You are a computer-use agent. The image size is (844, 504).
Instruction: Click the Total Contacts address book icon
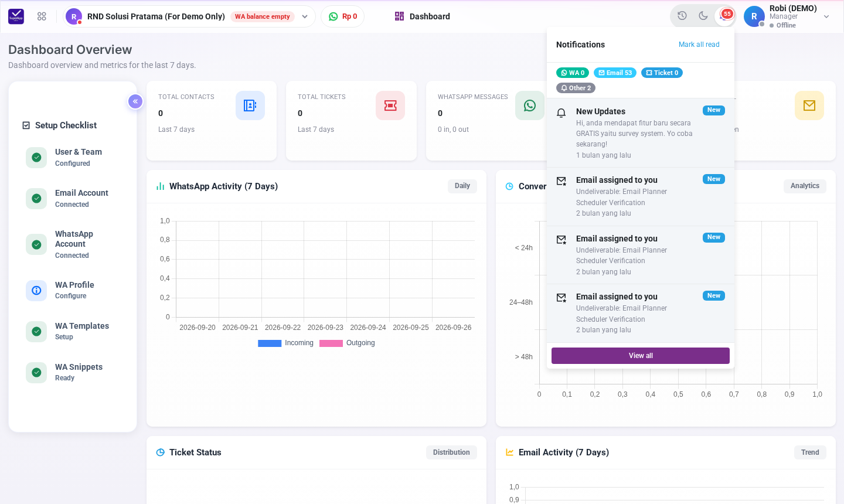[x=250, y=105]
